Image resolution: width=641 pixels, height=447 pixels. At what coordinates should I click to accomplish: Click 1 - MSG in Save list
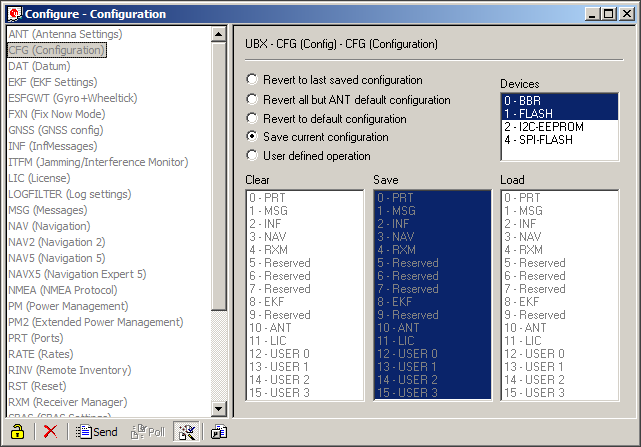coord(433,211)
